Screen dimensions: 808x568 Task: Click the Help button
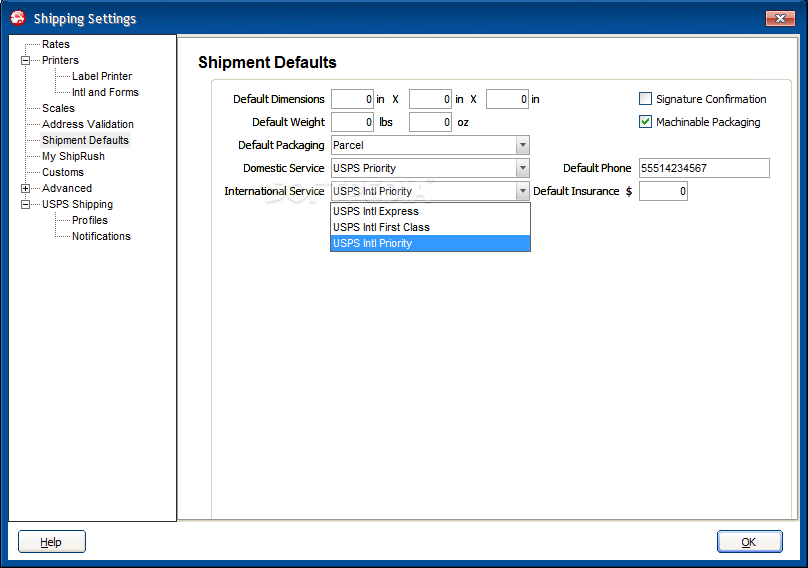(x=52, y=542)
